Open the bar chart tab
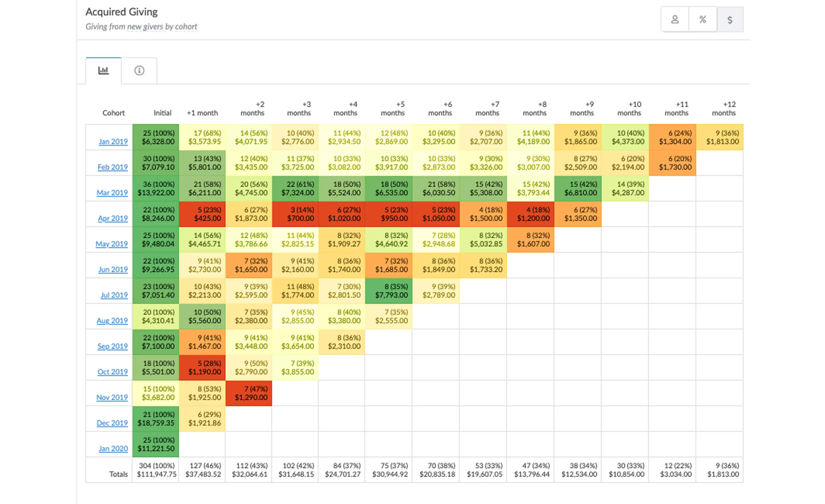This screenshot has height=504, width=825. click(103, 71)
